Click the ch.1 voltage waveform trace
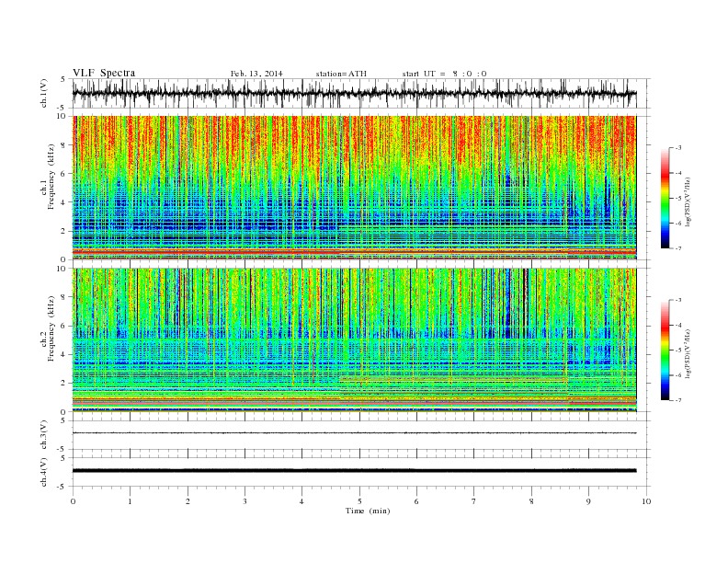The width and height of the screenshot is (728, 563). coord(354,93)
